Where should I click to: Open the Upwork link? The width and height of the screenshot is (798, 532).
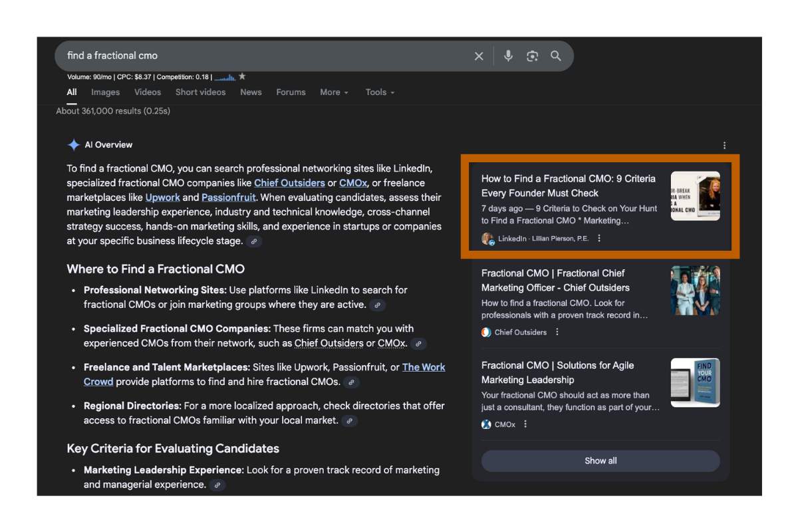click(x=163, y=198)
